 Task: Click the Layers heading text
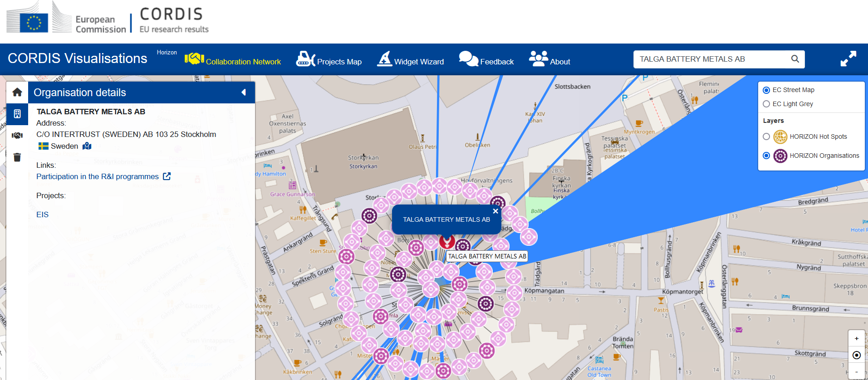pos(773,121)
